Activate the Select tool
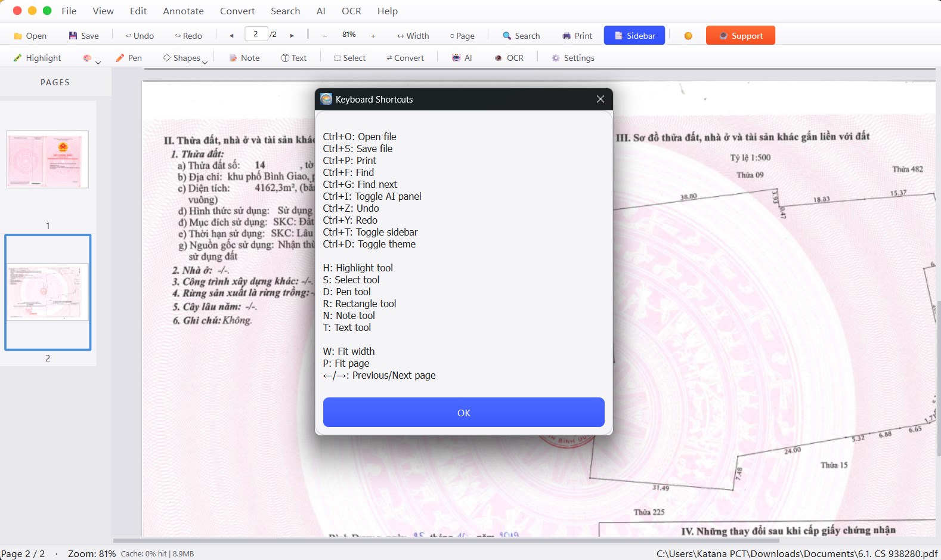Screen dimensions: 941x560 tap(349, 58)
